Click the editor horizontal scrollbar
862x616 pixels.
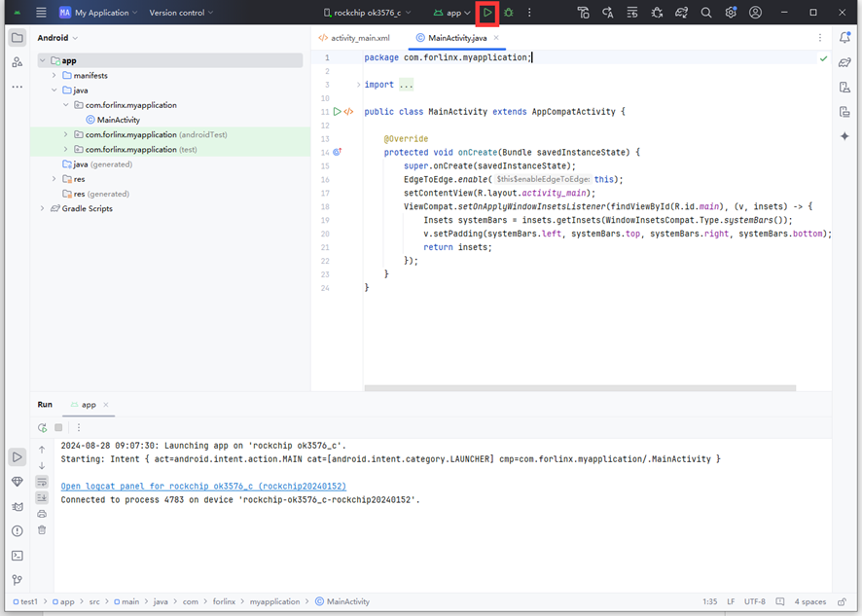pyautogui.click(x=580, y=388)
